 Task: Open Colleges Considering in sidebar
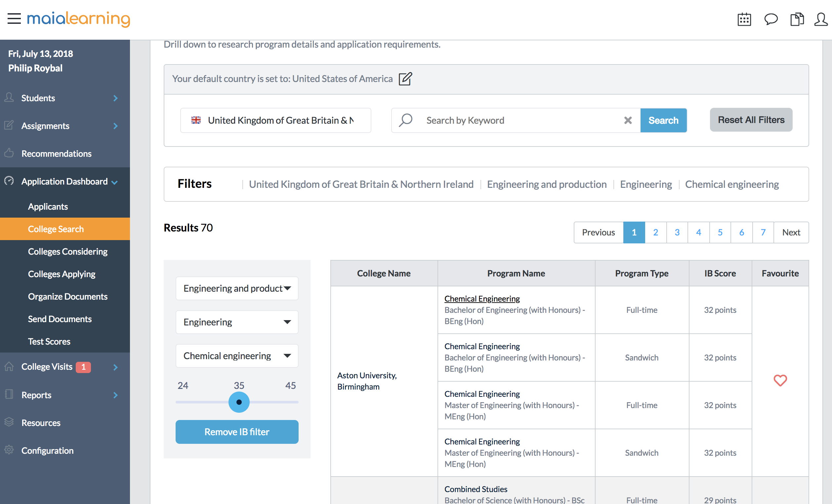pyautogui.click(x=67, y=251)
